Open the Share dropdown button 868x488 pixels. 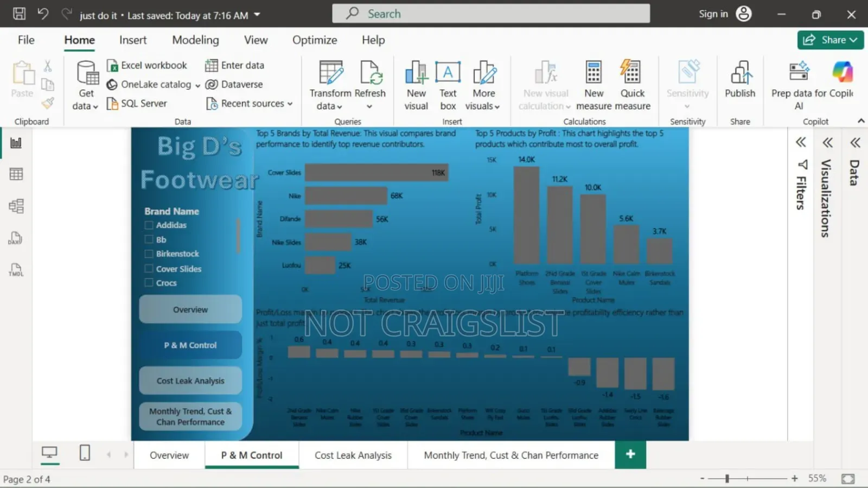tap(831, 40)
